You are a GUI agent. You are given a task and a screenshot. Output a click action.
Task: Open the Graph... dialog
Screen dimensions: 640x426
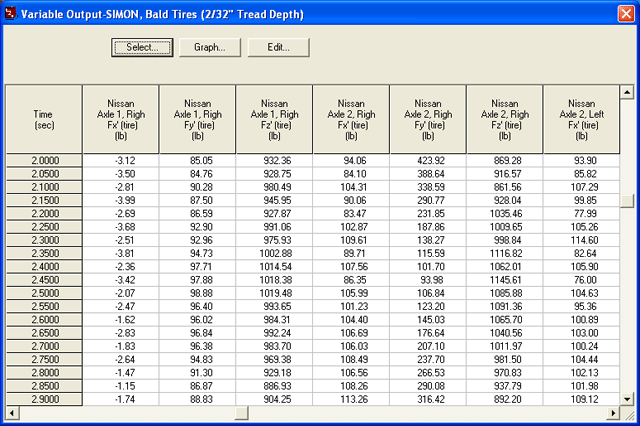coord(210,47)
